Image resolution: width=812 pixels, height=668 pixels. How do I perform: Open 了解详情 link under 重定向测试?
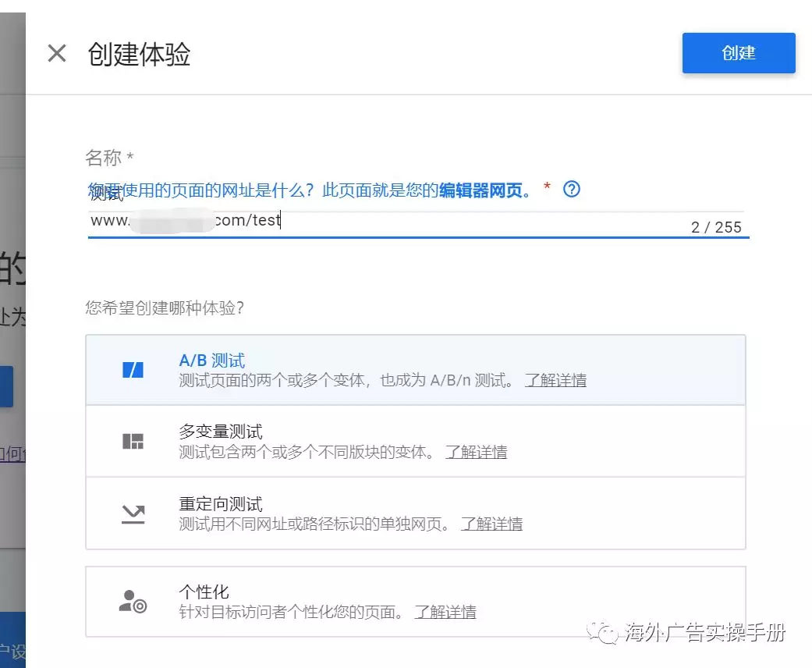(x=491, y=524)
